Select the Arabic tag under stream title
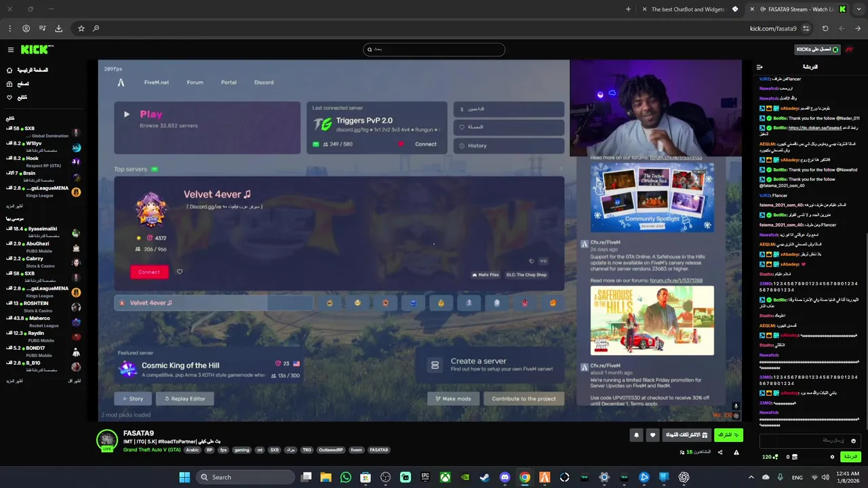Viewport: 868px width, 488px height. coord(193,450)
